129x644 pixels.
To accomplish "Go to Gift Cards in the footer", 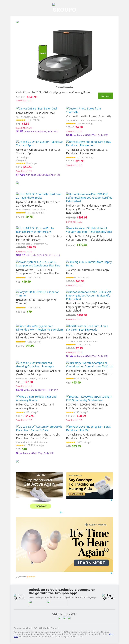I will coord(44,628).
